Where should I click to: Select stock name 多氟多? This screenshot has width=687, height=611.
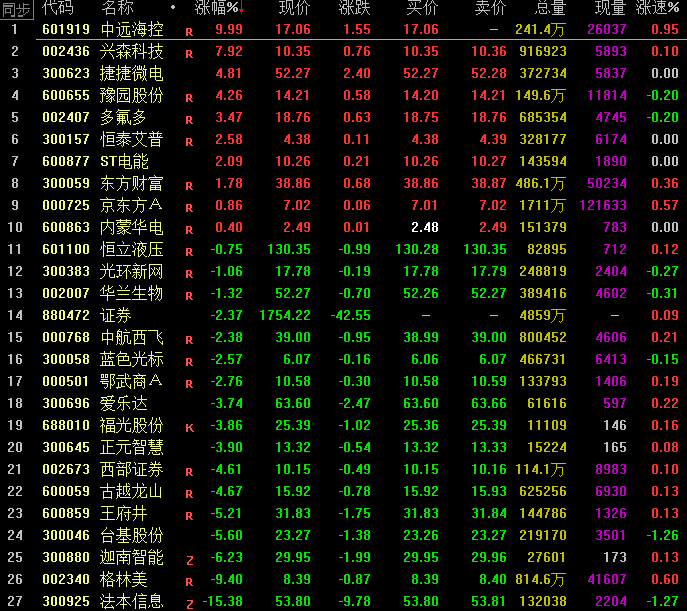124,117
